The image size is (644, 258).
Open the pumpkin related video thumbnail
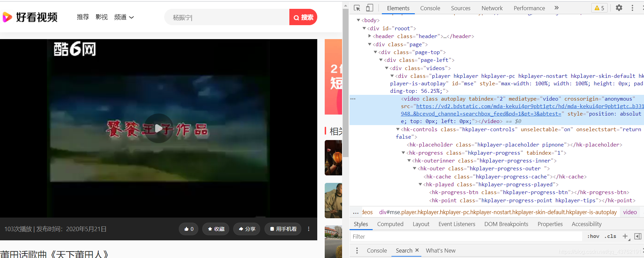coord(333,158)
